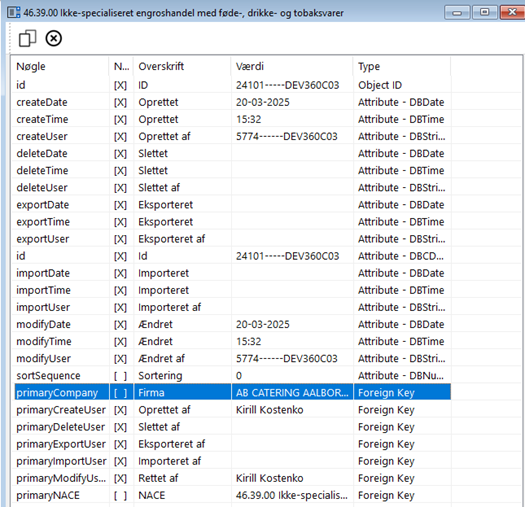This screenshot has width=525, height=507.
Task: Select the exportDate row
Action: 232,205
